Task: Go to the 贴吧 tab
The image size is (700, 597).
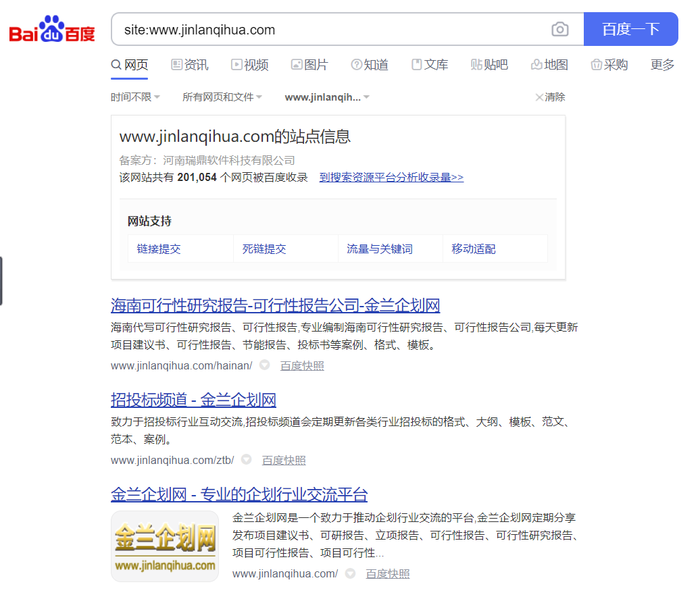Action: (489, 65)
